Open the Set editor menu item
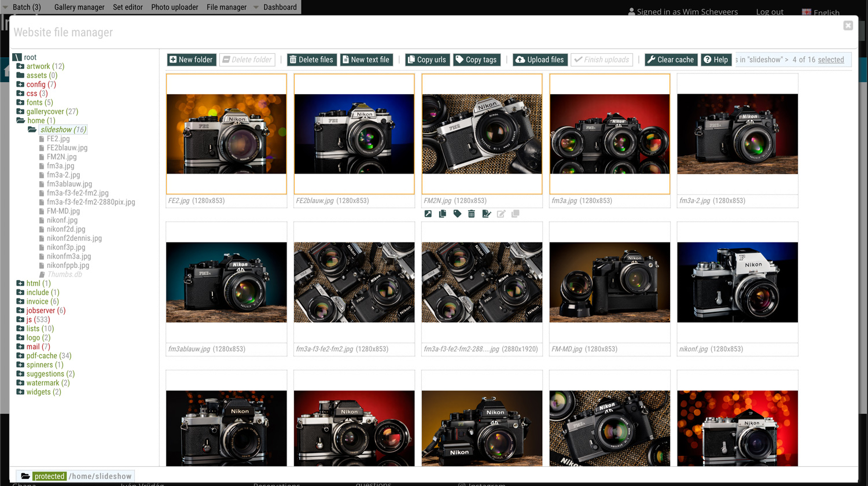 point(128,7)
